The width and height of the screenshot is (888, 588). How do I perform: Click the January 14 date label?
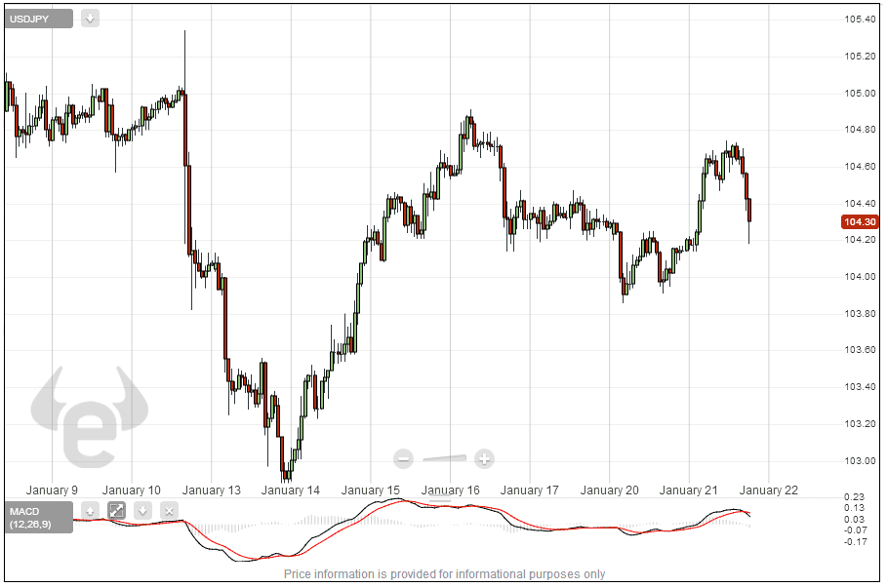[x=291, y=490]
